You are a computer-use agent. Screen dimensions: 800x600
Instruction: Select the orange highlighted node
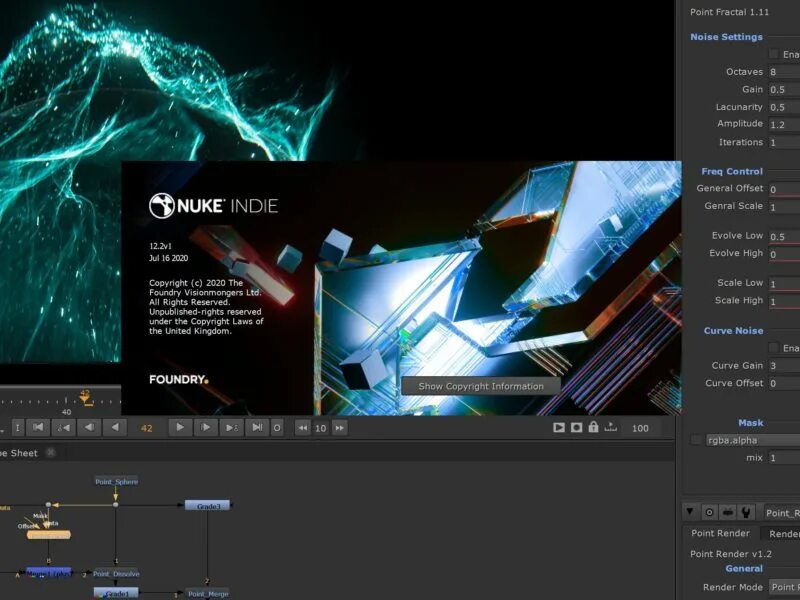pos(48,535)
